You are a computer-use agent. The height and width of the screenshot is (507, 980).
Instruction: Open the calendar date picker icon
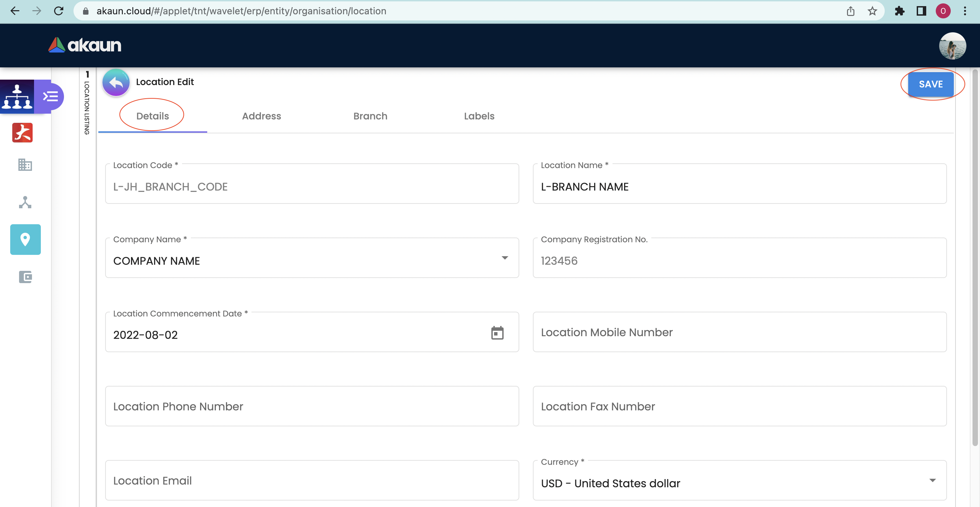[497, 333]
